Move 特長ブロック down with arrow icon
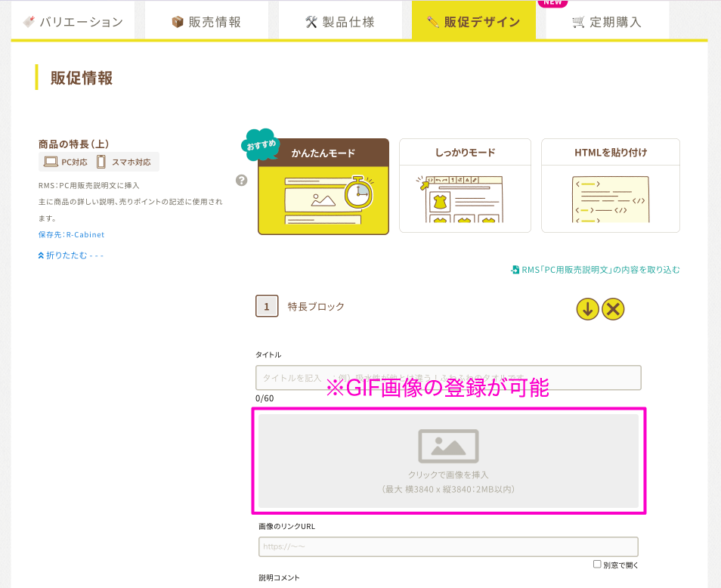 coord(587,309)
